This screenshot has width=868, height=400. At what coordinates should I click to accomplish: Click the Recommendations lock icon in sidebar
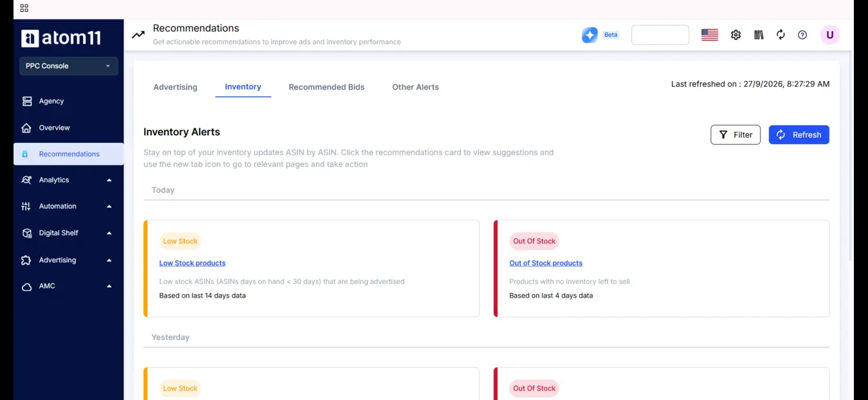pyautogui.click(x=25, y=154)
